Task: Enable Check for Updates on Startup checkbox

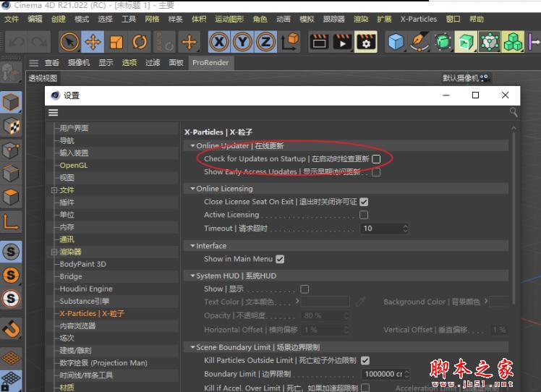Action: pos(376,159)
